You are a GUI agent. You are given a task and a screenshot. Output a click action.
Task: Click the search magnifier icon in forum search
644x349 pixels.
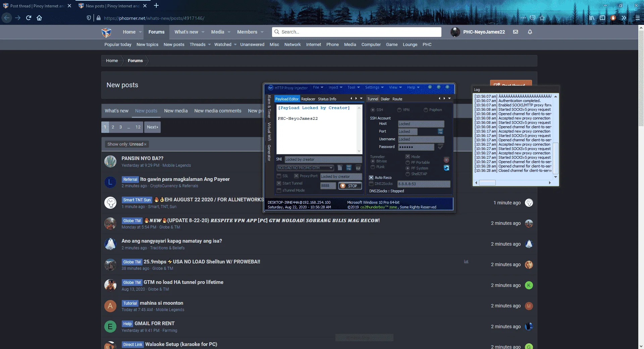click(x=277, y=32)
